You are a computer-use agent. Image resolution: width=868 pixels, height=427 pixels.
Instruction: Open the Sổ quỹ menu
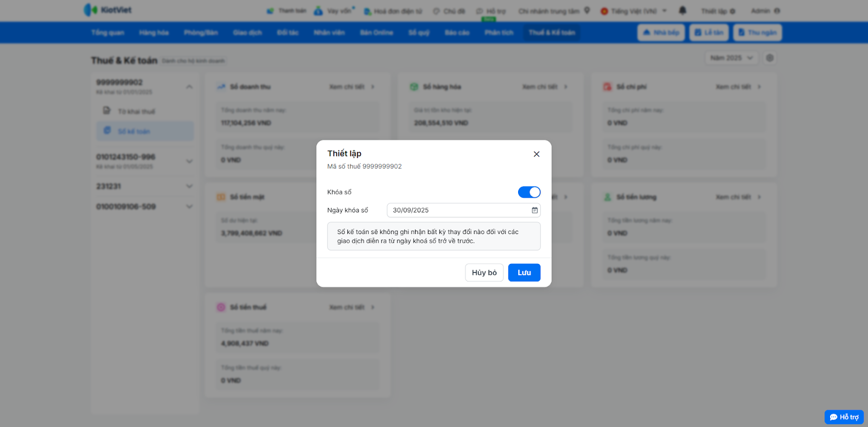[x=419, y=33]
